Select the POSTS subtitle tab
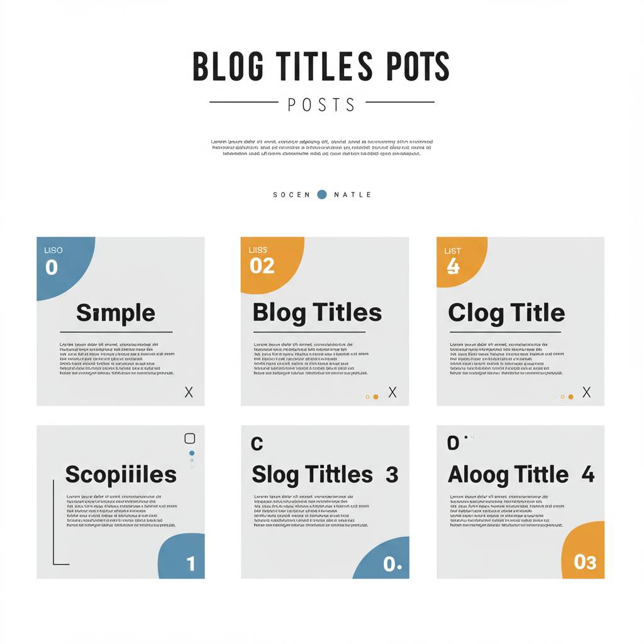This screenshot has height=644, width=644. [321, 105]
